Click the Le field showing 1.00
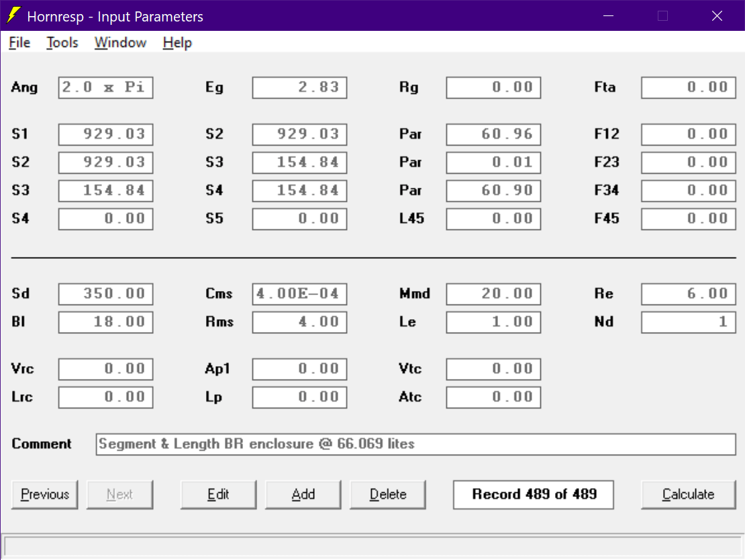 [x=493, y=322]
